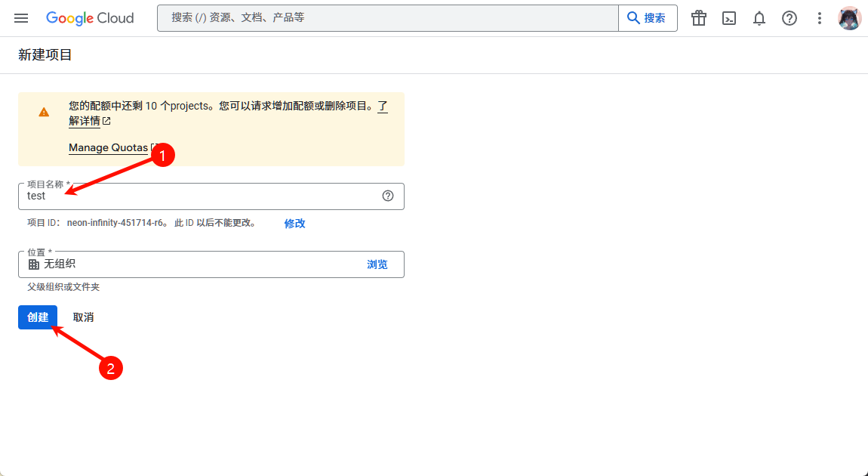868x476 pixels.
Task: Open the gift free trial icon
Action: [x=699, y=18]
